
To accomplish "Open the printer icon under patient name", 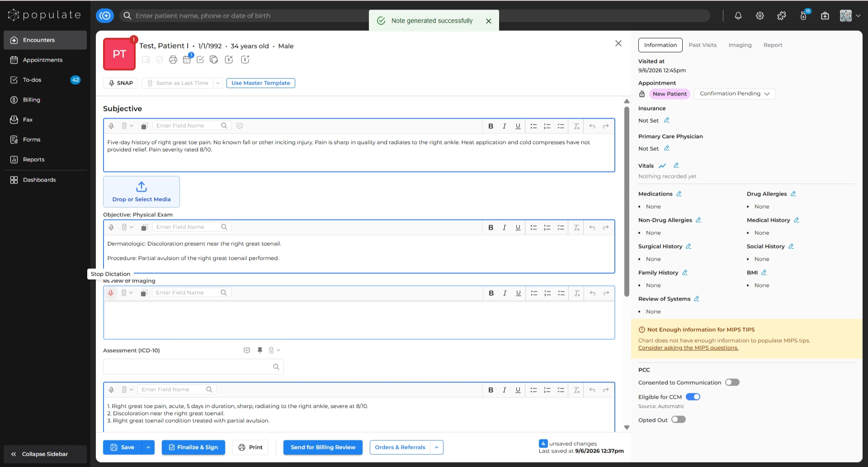I will 173,60.
